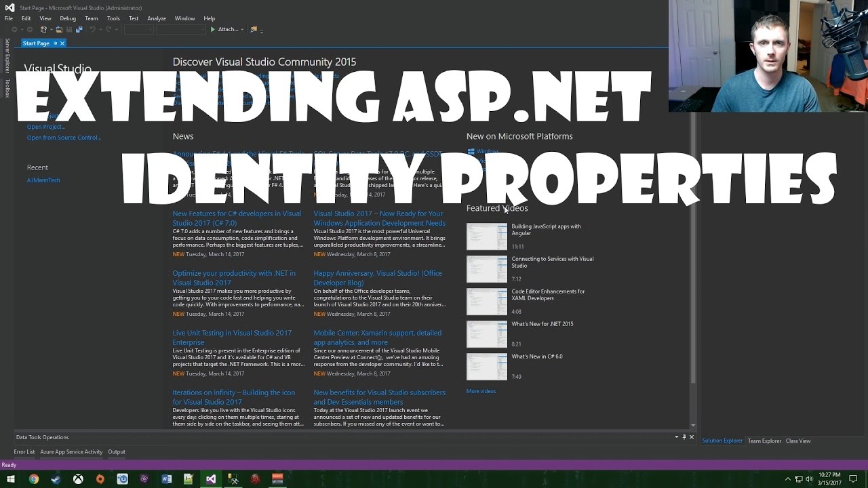Auto-hide the Data Tools Operations panel
868x488 pixels.
(x=684, y=437)
